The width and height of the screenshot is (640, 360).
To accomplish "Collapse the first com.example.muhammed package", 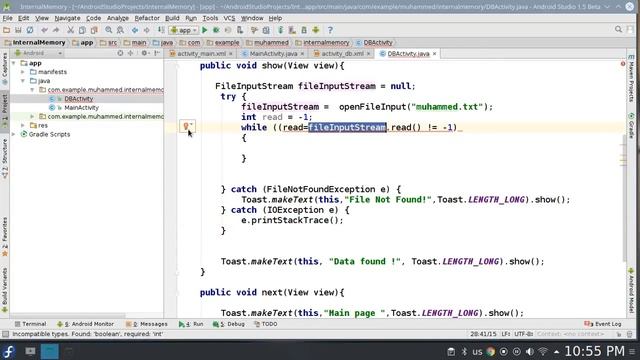I will point(32,90).
